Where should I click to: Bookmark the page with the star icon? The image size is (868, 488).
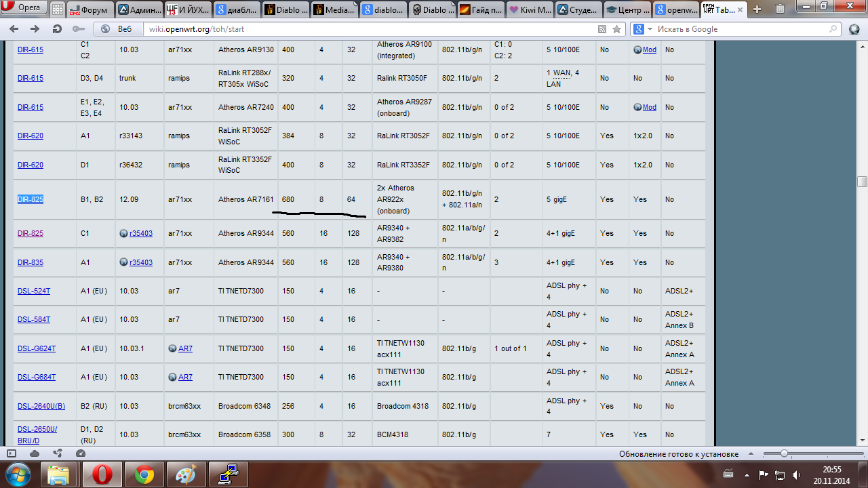(616, 29)
